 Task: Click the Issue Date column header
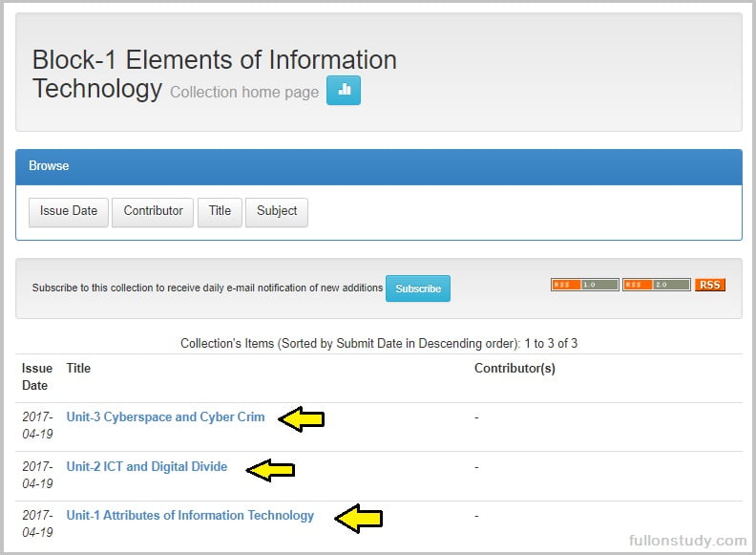coord(37,376)
